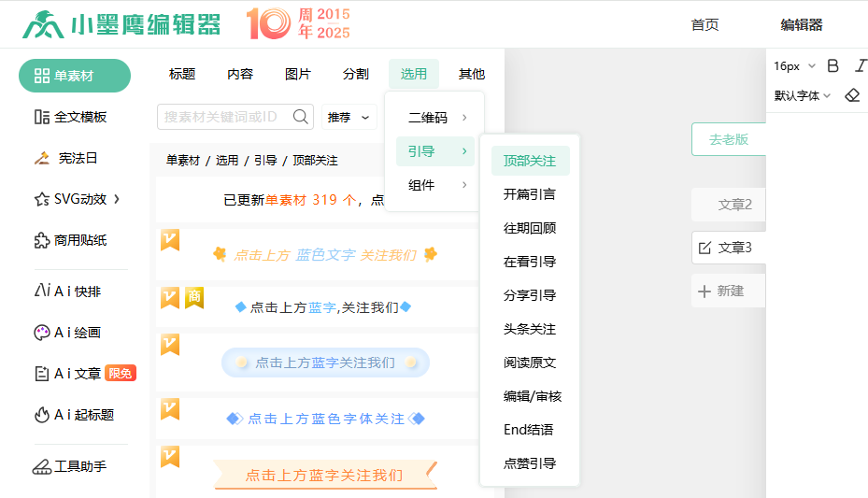Select 顶部关注 in the submenu
This screenshot has width=868, height=498.
[x=531, y=161]
